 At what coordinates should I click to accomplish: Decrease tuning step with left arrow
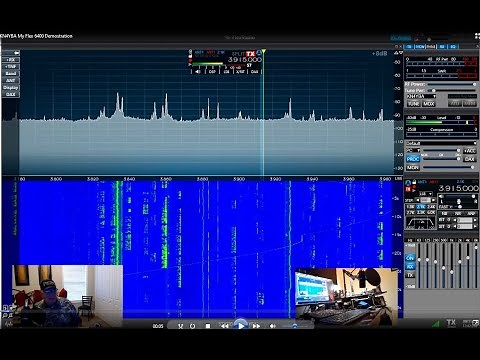point(418,200)
